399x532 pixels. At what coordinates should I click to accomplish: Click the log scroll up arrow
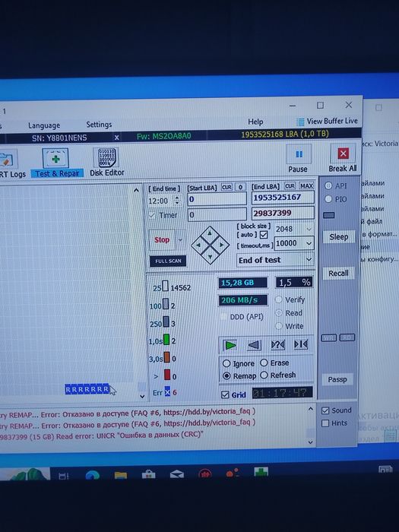[x=310, y=410]
